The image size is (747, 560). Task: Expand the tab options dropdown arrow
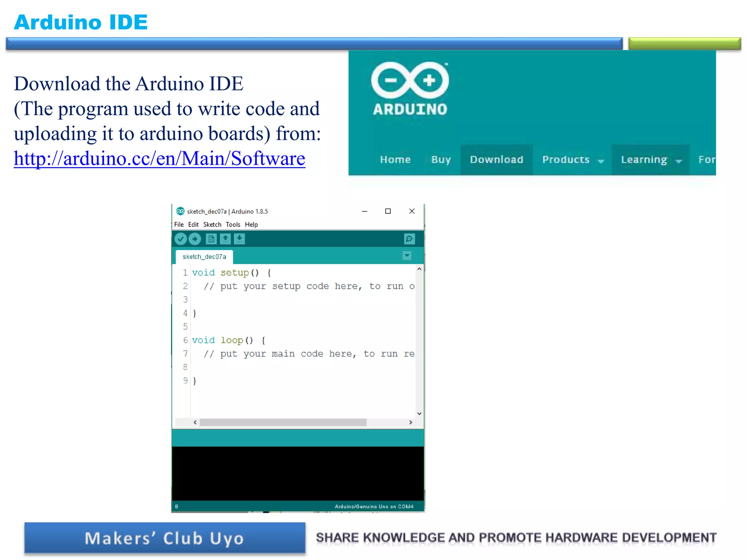[x=407, y=256]
